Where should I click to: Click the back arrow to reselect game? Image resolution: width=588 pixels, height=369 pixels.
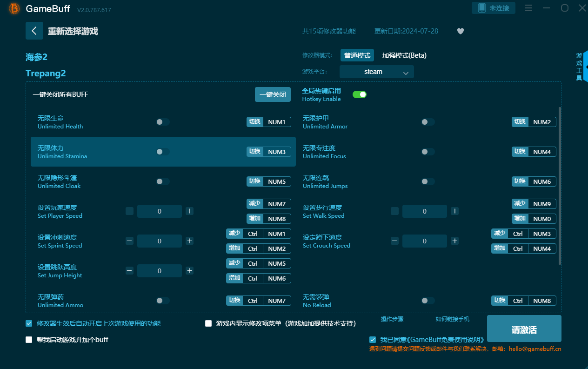[34, 31]
